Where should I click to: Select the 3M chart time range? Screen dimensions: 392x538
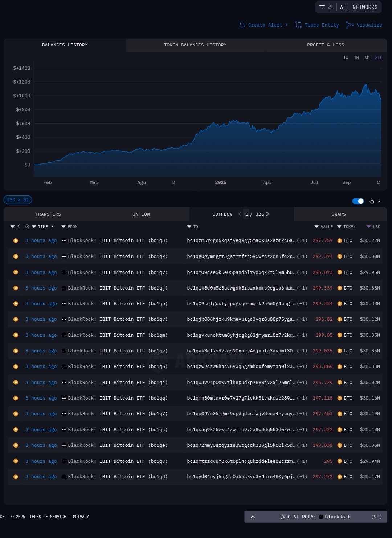[367, 58]
